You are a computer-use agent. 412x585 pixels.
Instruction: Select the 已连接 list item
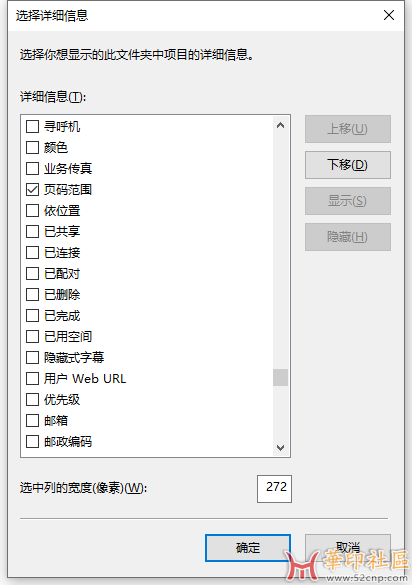pos(62,253)
